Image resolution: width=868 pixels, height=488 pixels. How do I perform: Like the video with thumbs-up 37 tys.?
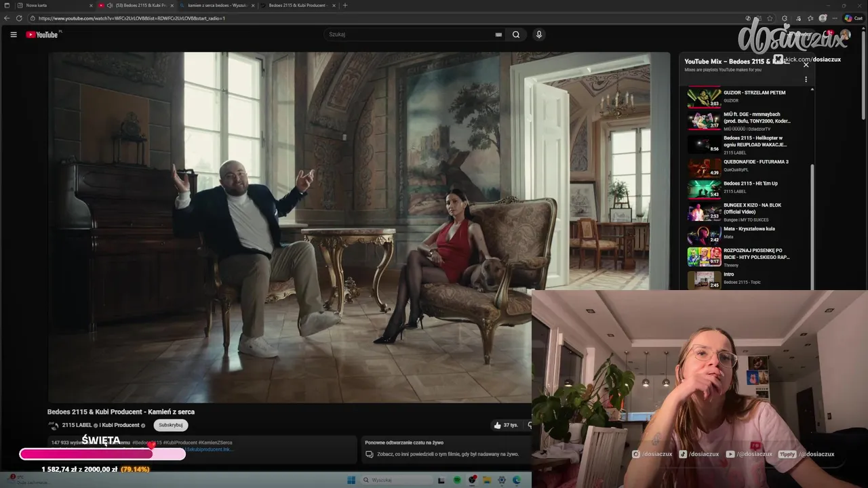[506, 425]
